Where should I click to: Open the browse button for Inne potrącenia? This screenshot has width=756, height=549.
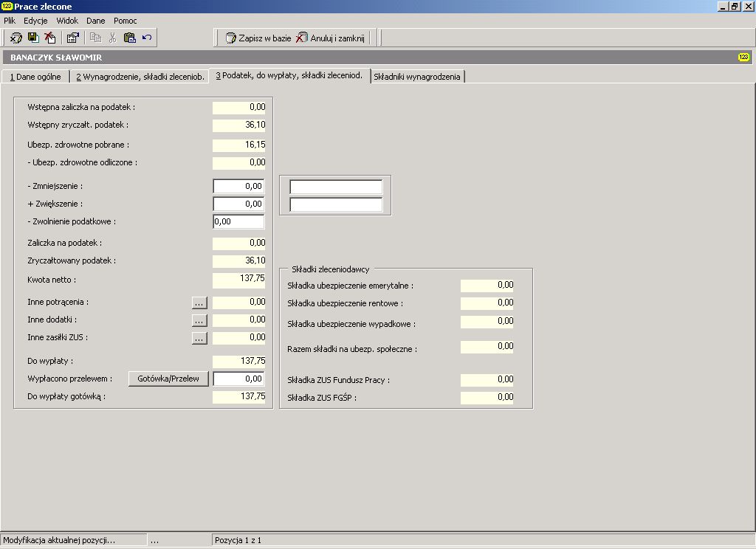pos(199,303)
